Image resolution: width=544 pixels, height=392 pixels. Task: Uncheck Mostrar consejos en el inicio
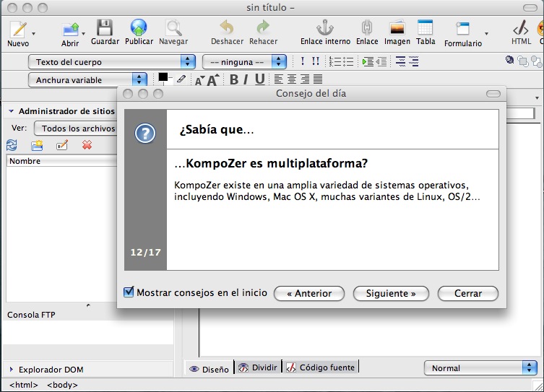tap(129, 292)
